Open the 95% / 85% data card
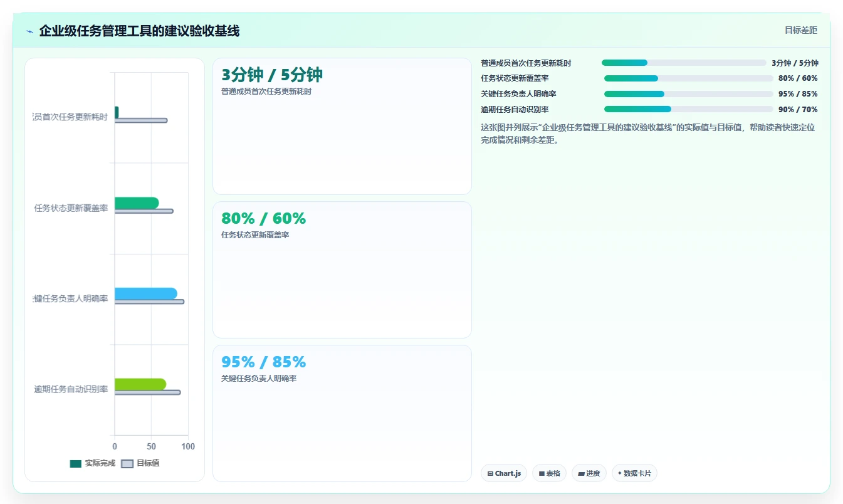This screenshot has width=843, height=504. (342, 413)
